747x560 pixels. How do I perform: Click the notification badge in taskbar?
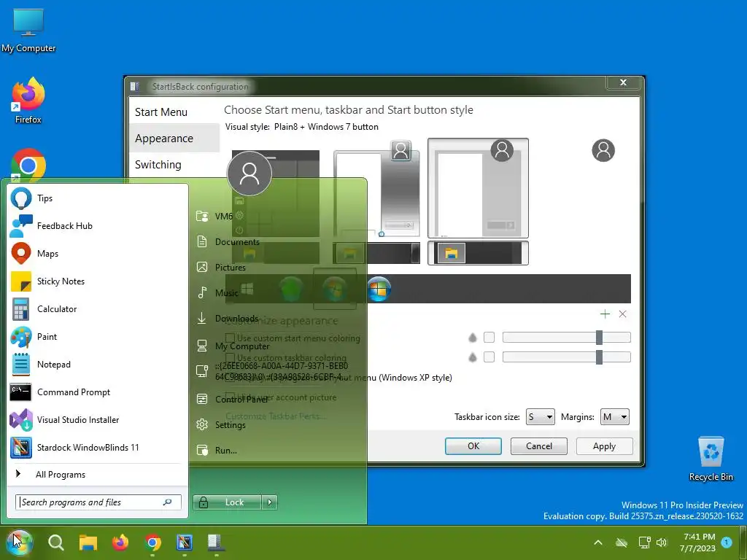727,542
